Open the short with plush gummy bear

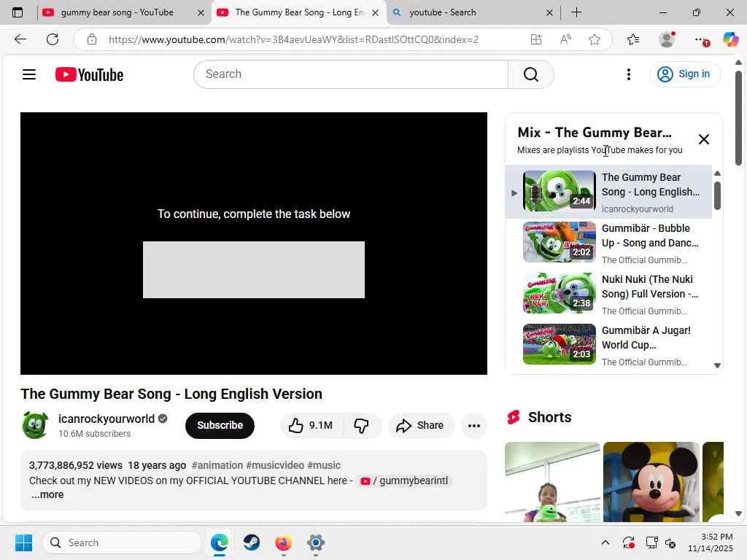pos(553,482)
